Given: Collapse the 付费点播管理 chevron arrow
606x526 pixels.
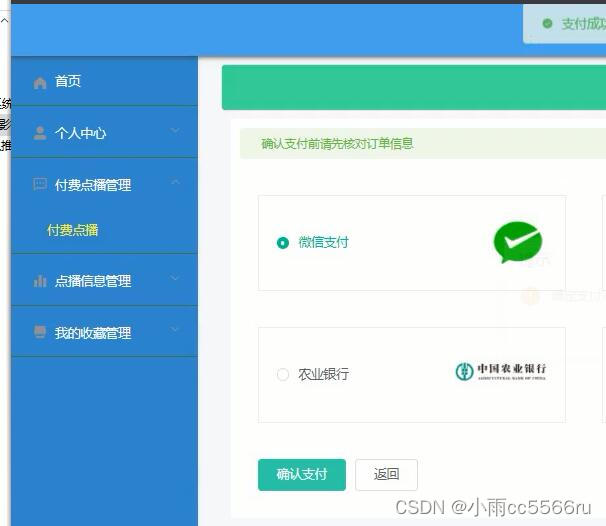Looking at the screenshot, I should click(x=175, y=182).
